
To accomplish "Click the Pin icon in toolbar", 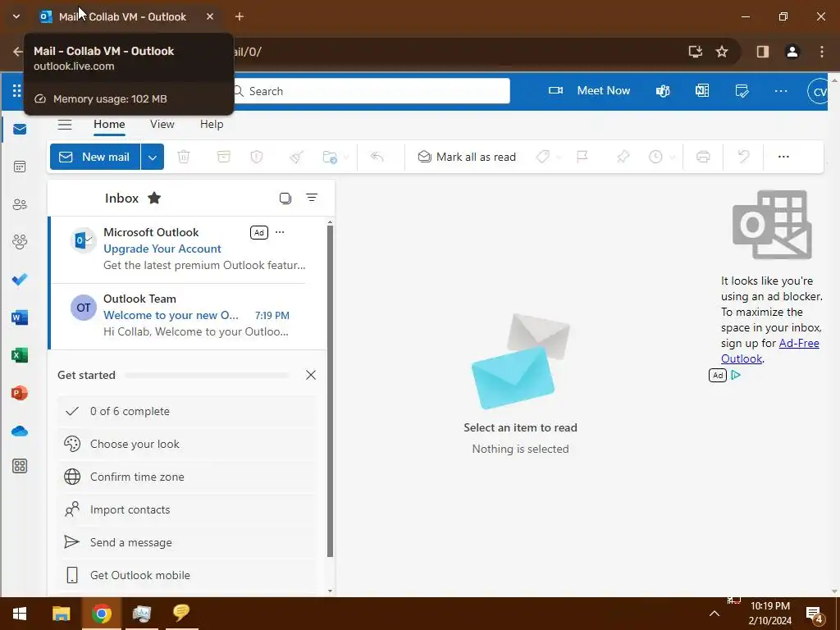I will pyautogui.click(x=623, y=157).
